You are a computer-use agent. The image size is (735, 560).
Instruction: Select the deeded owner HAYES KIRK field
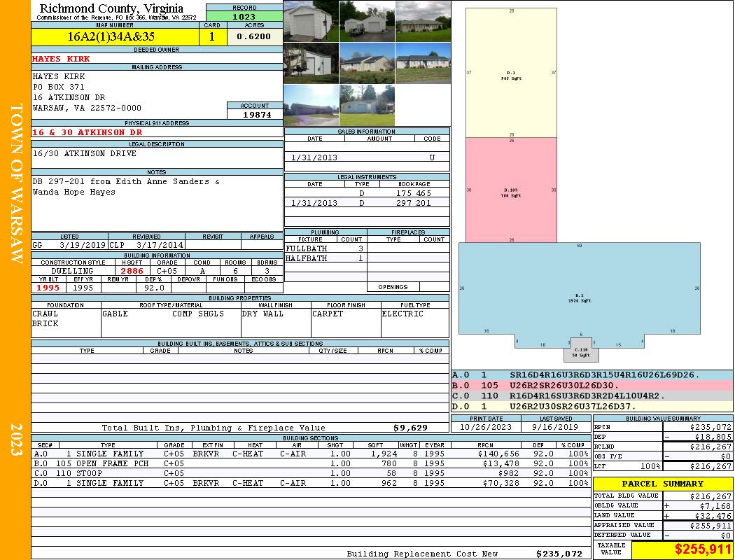157,59
